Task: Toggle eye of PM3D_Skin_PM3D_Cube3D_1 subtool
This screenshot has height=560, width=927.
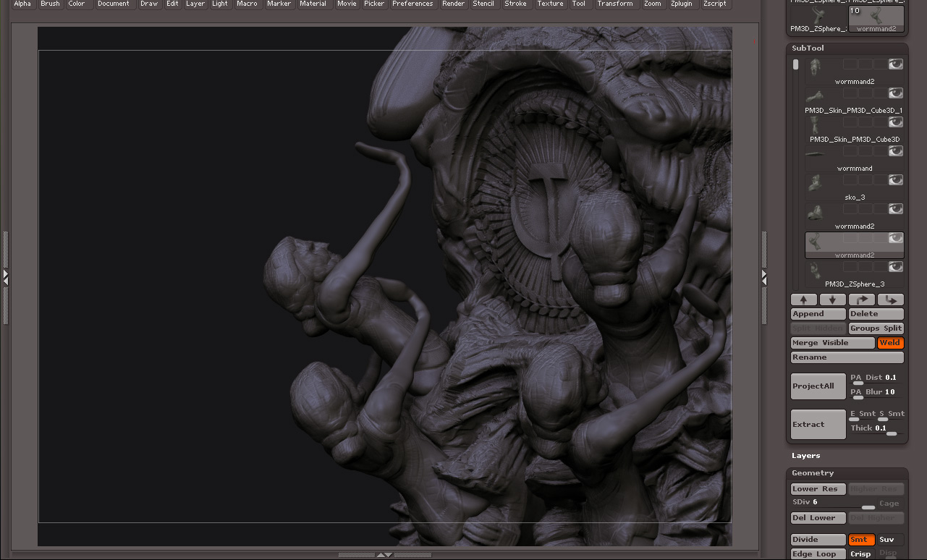Action: tap(896, 93)
